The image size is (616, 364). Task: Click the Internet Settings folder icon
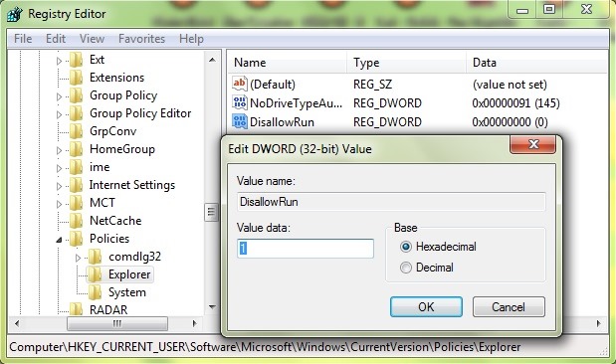click(x=77, y=185)
